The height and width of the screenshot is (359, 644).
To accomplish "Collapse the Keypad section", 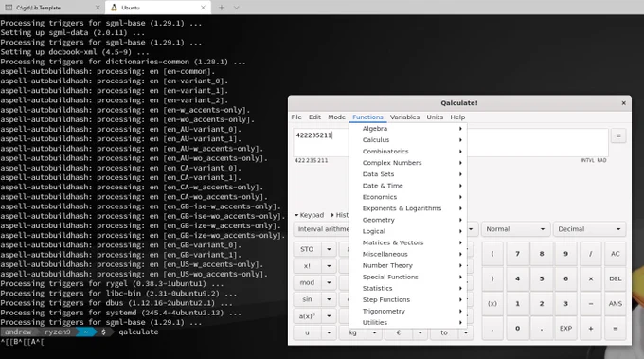I will coord(310,215).
